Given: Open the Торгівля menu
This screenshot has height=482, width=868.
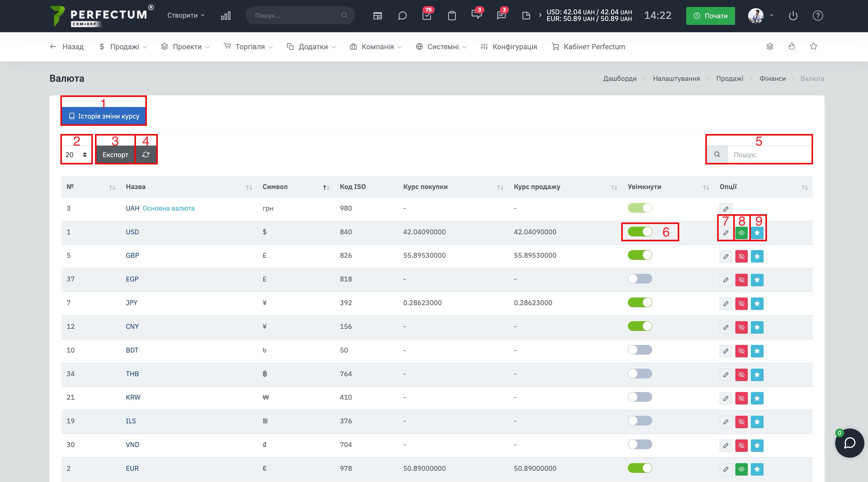Looking at the screenshot, I should [x=248, y=46].
